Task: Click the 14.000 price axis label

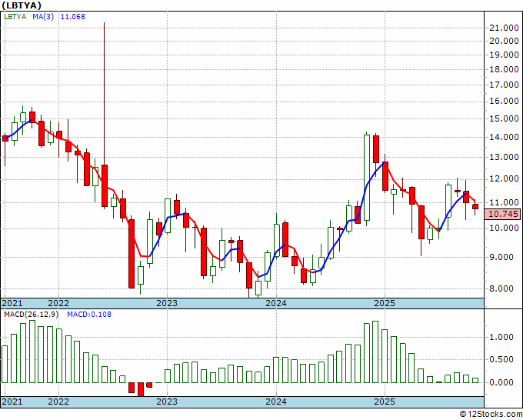Action: click(x=504, y=137)
